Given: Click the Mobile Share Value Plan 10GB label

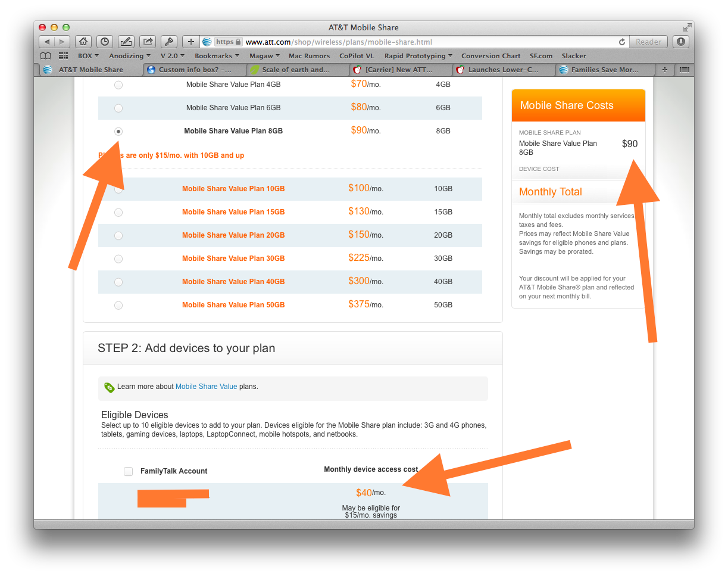Looking at the screenshot, I should pos(233,189).
